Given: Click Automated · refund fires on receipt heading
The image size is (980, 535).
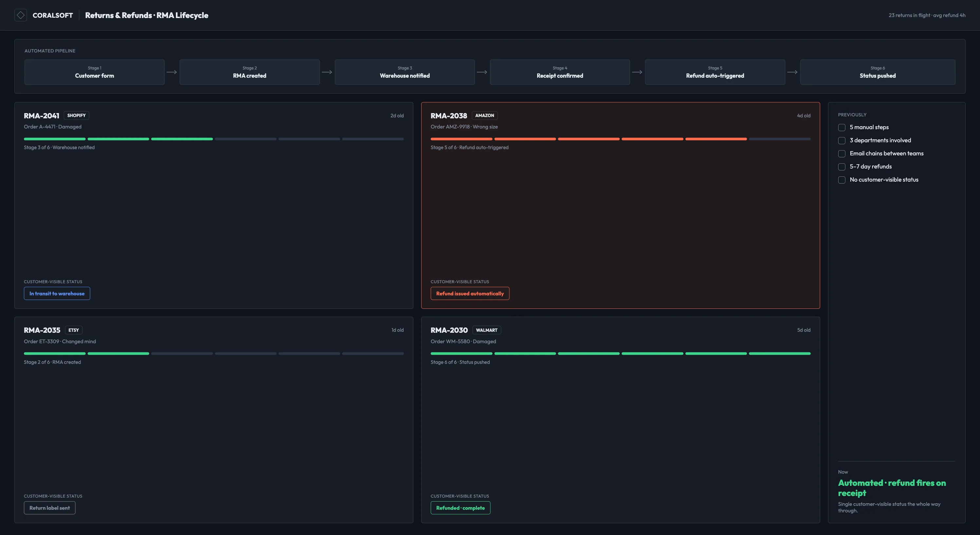Looking at the screenshot, I should point(892,488).
